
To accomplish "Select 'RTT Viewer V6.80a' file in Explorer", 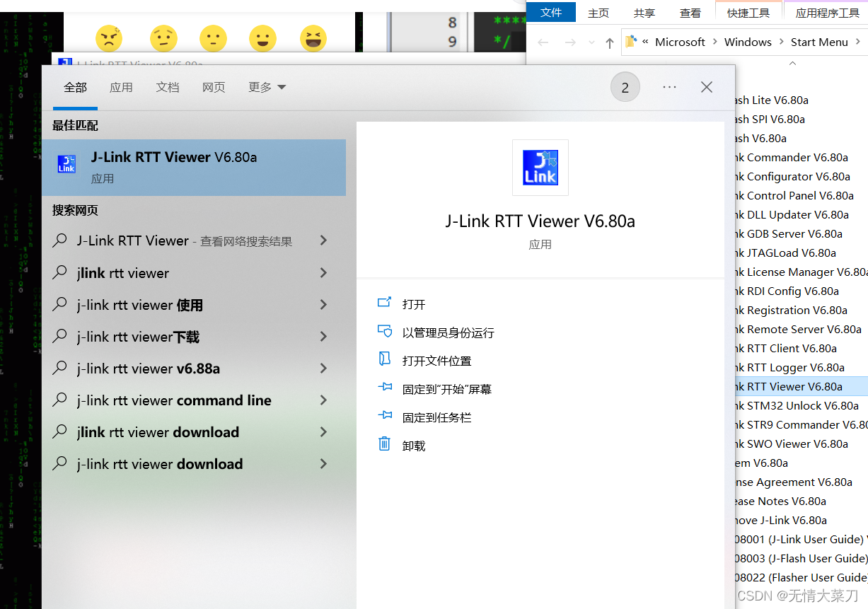I will pos(802,386).
